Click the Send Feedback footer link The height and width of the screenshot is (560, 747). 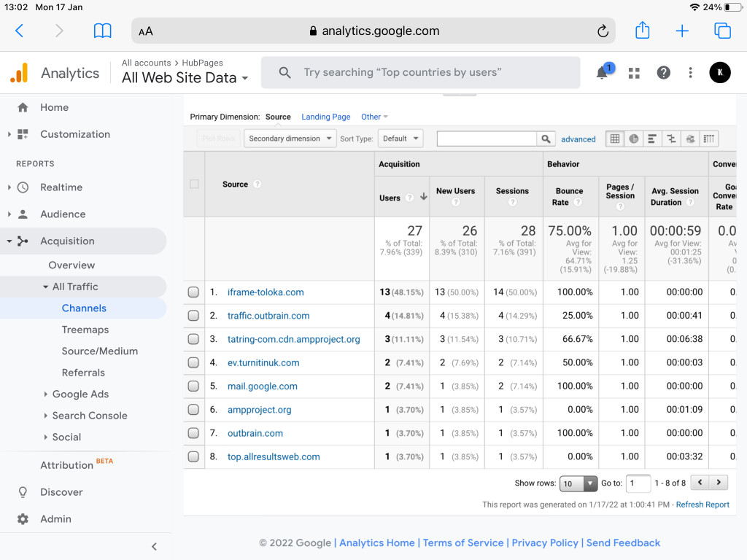point(623,542)
